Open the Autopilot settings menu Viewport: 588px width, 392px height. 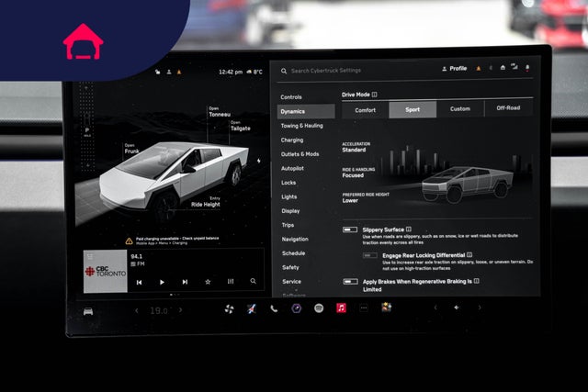(x=292, y=168)
